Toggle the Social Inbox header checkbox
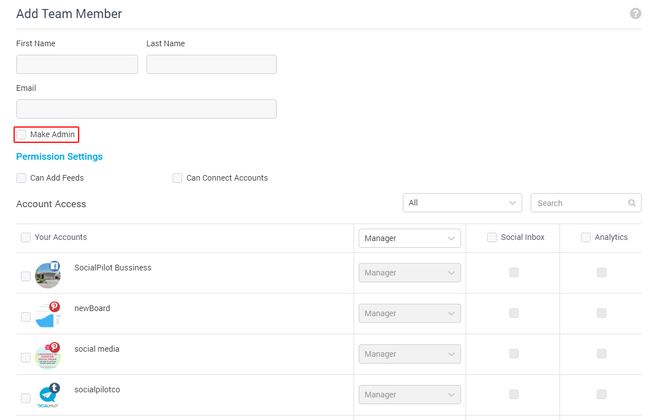Image resolution: width=654 pixels, height=420 pixels. [492, 238]
